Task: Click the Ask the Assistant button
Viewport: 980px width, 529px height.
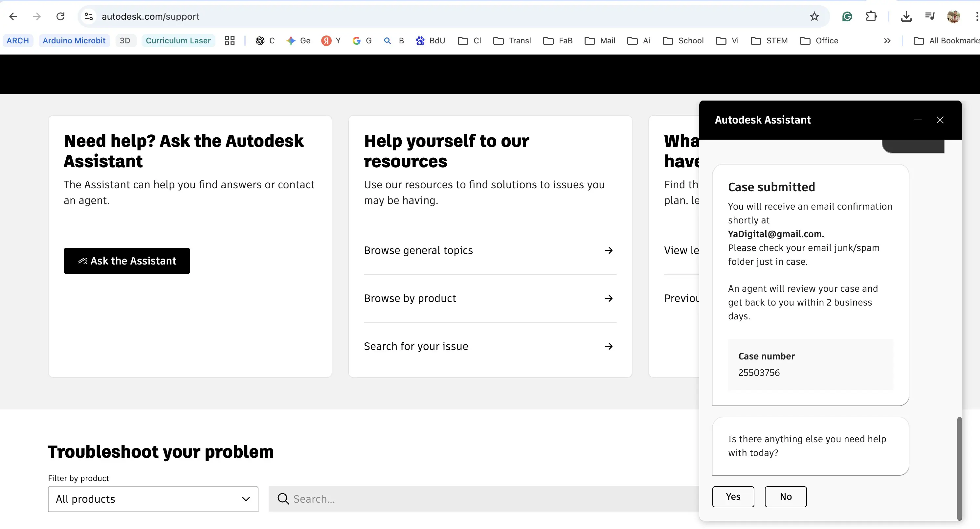Action: point(127,261)
